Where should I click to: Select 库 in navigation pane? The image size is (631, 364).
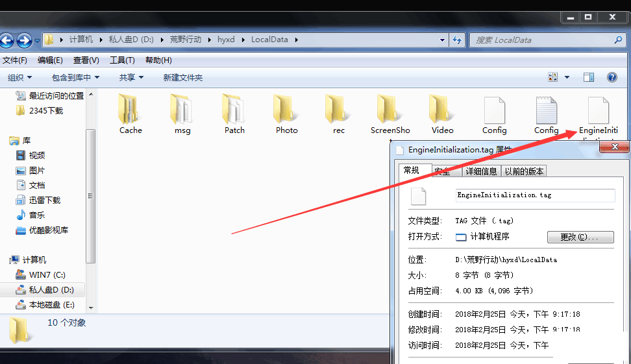point(20,141)
